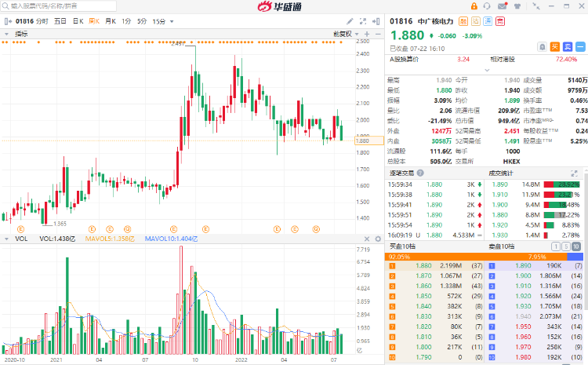The height and width of the screenshot is (365, 588).
Task: Click the blue 卖 sell button
Action: click(568, 47)
